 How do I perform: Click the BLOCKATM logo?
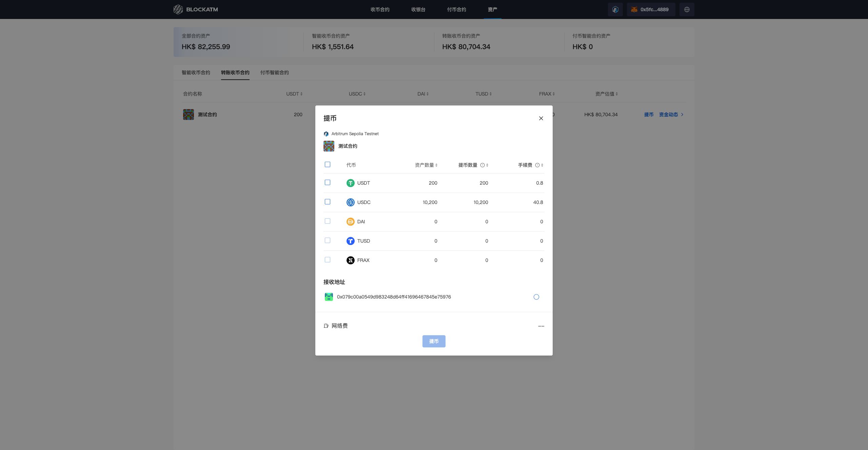click(x=196, y=9)
